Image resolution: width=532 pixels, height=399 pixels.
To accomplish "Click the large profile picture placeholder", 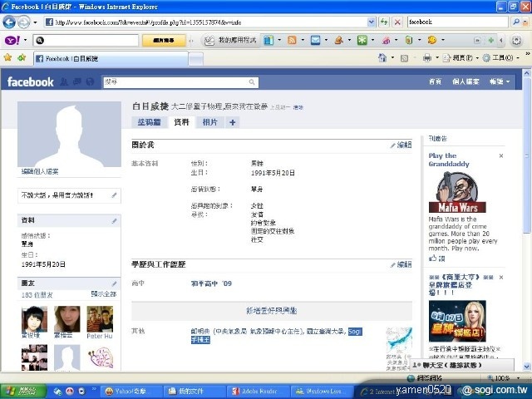I will (x=69, y=134).
